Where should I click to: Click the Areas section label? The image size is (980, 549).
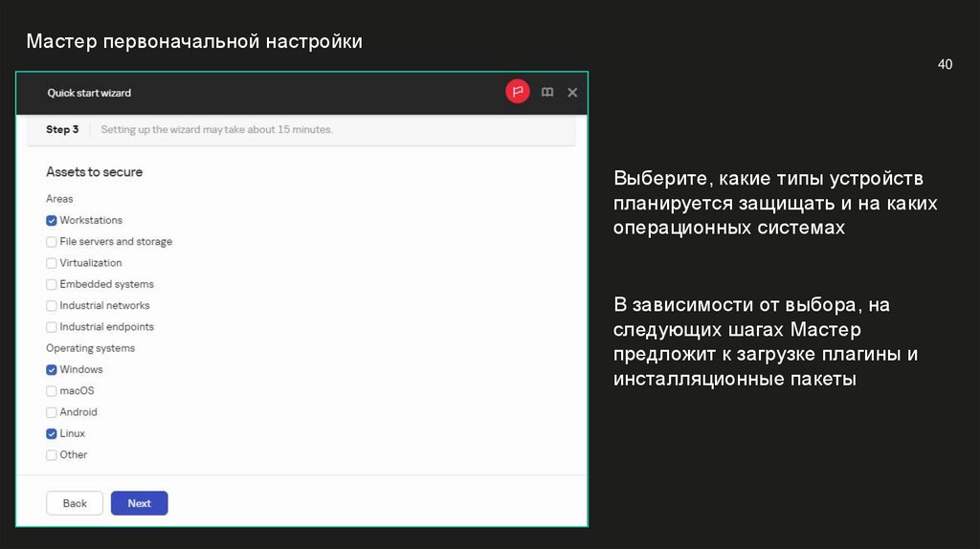coord(59,199)
